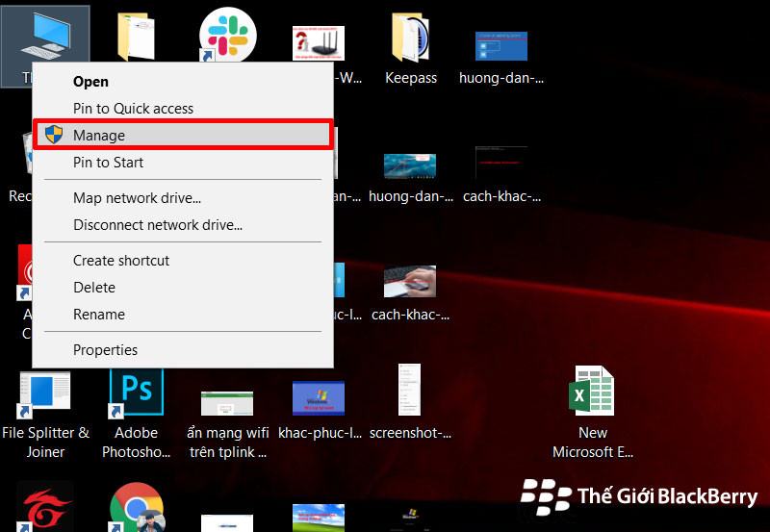Image resolution: width=770 pixels, height=532 pixels.
Task: Click the New Microsoft Excel file icon
Action: coord(593,393)
